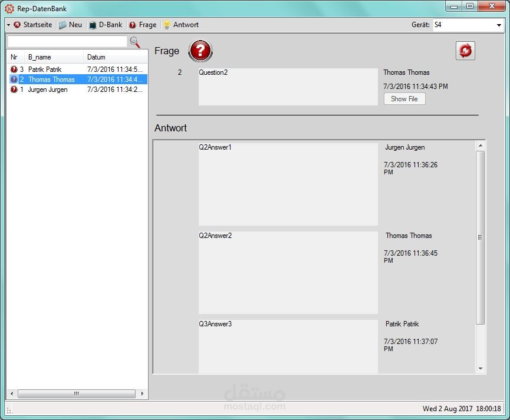Image resolution: width=510 pixels, height=420 pixels.
Task: Click the list horizontal scroll left arrow
Action: [x=12, y=393]
